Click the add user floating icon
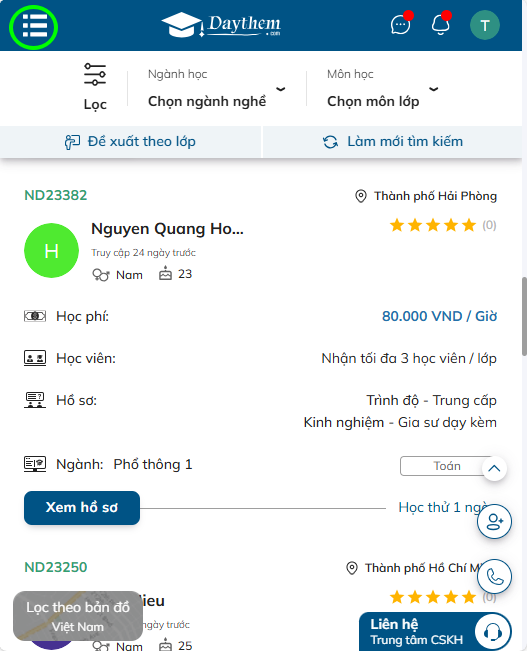Screen dimensions: 527x651 click(x=494, y=521)
